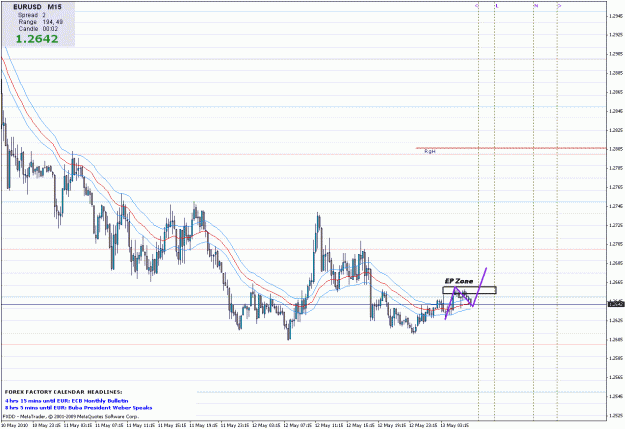Click the 1.2745 price axis label
625x429 pixels.
point(616,206)
